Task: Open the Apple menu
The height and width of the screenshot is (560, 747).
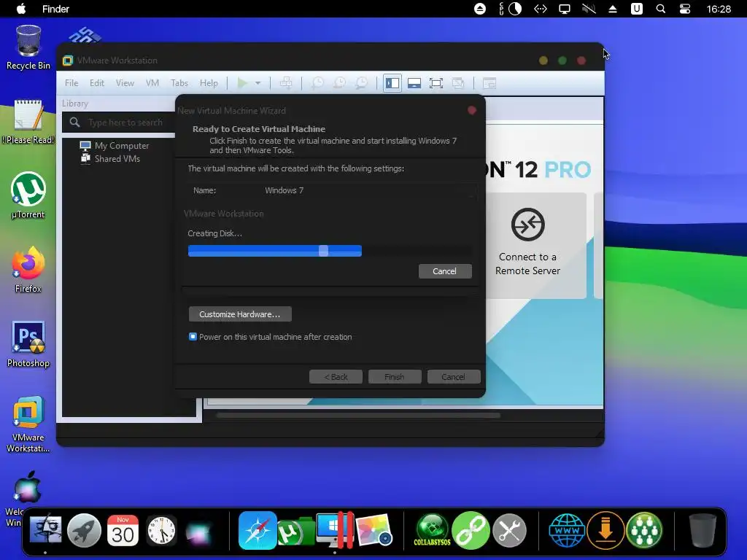Action: click(x=21, y=9)
